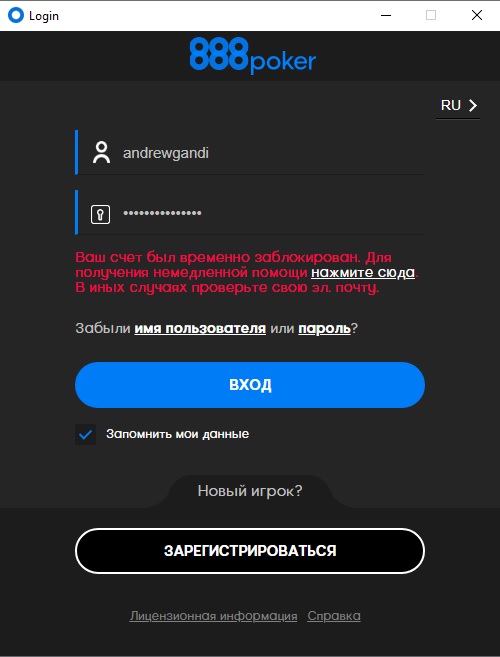This screenshot has width=500, height=657.
Task: Click the username field with andrewgandi
Action: [x=250, y=153]
